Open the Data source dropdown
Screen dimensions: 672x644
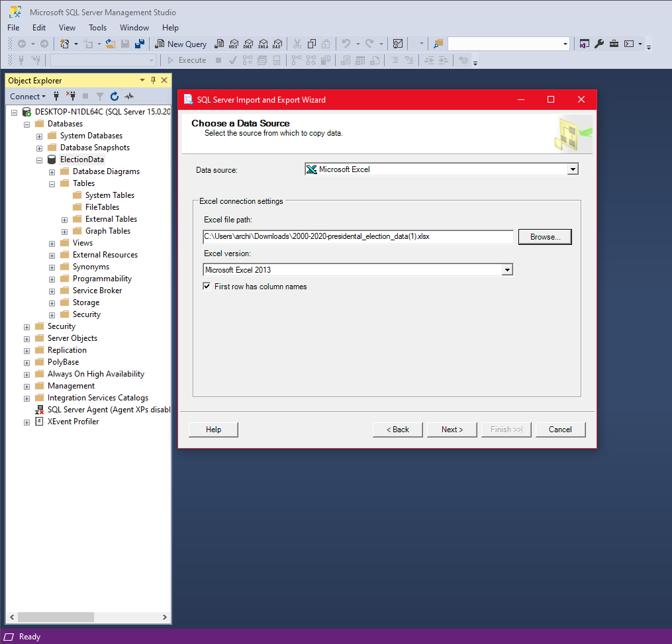pos(573,169)
